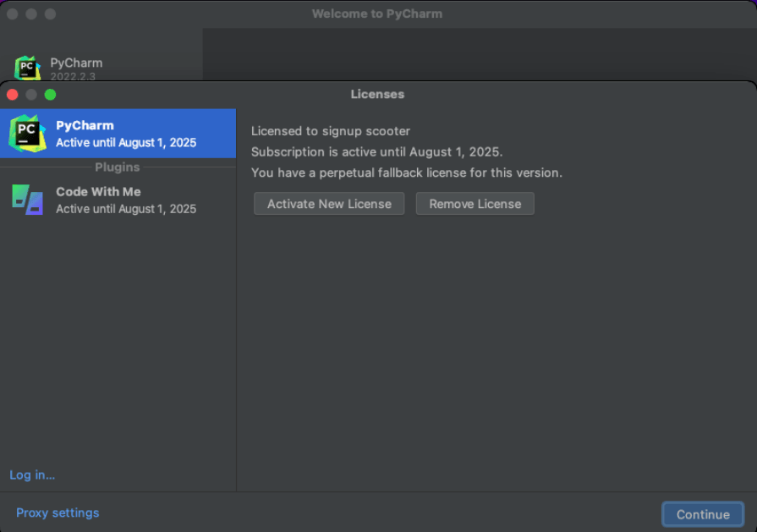Click the Plugins section header
Screen dimensions: 757x532
[x=118, y=167]
